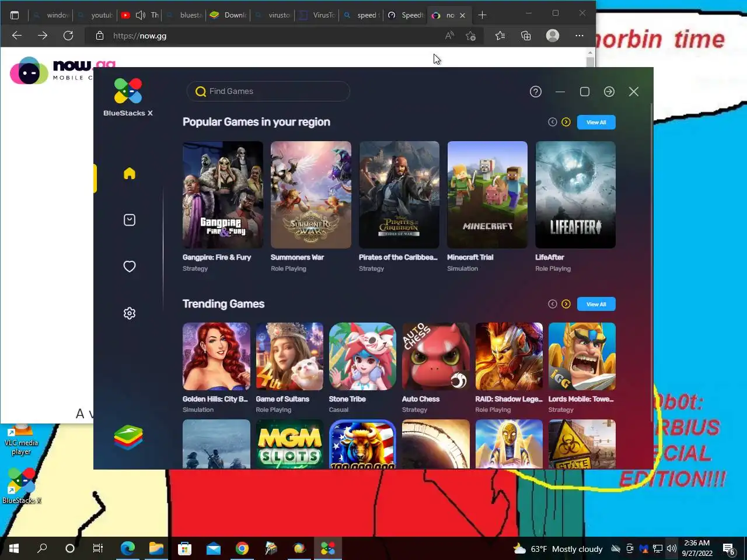Screen dimensions: 747x560
Task: View all Popular Games in your region
Action: (x=596, y=122)
